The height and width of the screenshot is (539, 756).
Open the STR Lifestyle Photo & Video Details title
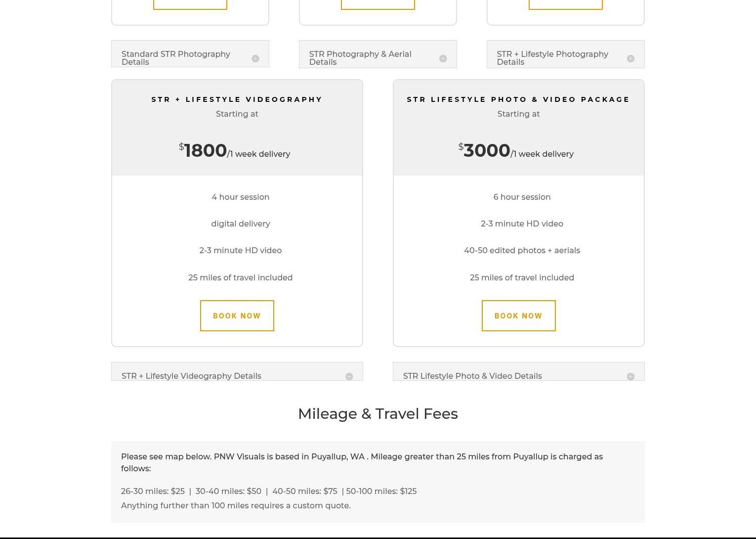tap(472, 376)
